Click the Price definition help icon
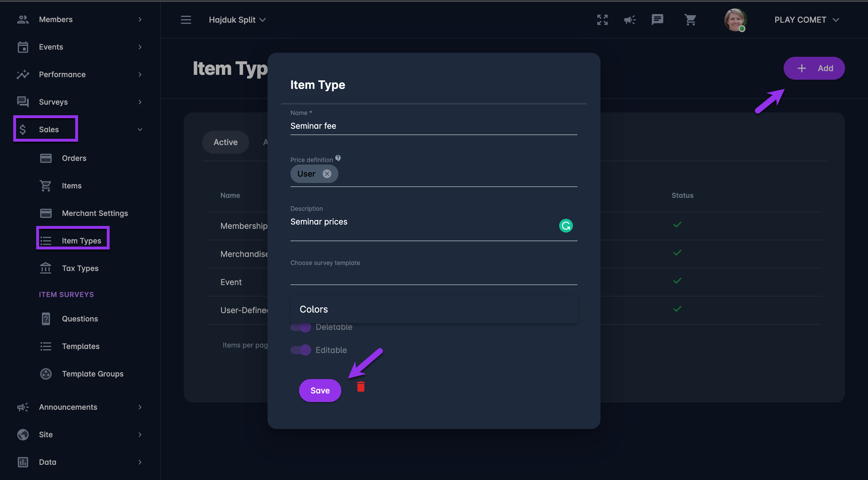Image resolution: width=868 pixels, height=480 pixels. click(338, 158)
